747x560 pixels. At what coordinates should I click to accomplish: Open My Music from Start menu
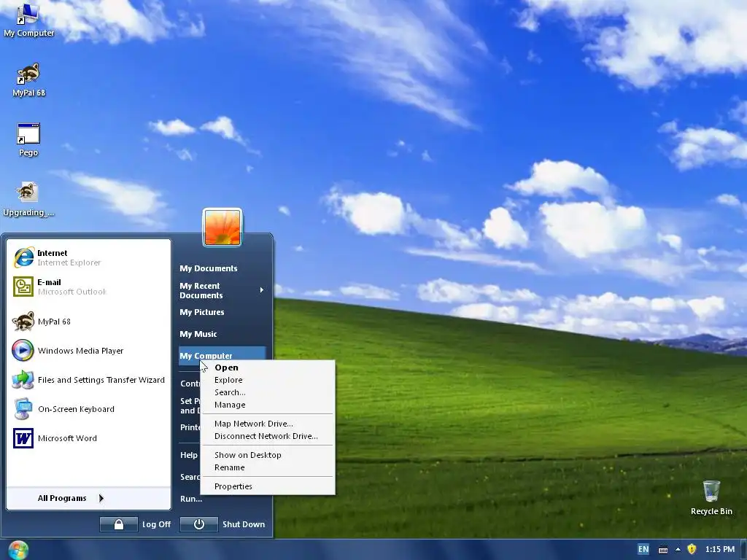(222, 334)
